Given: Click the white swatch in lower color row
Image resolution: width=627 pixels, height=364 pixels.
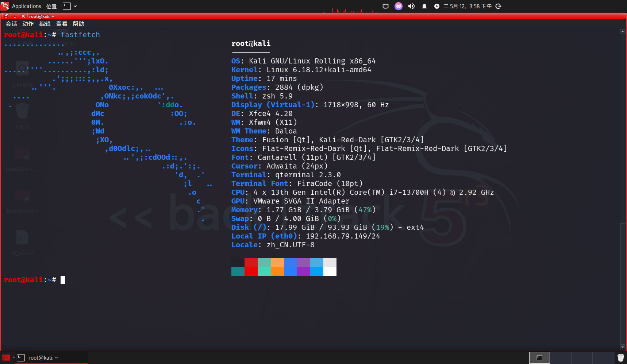Looking at the screenshot, I should (x=330, y=271).
